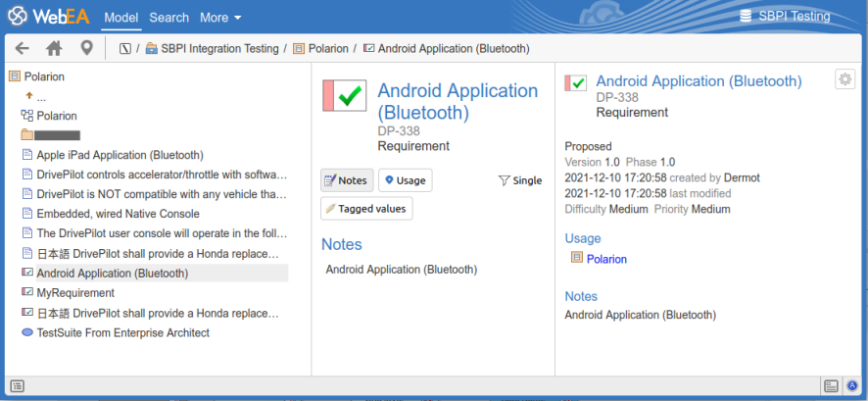
Task: Select MyRequirement in the browser list
Action: tap(75, 293)
